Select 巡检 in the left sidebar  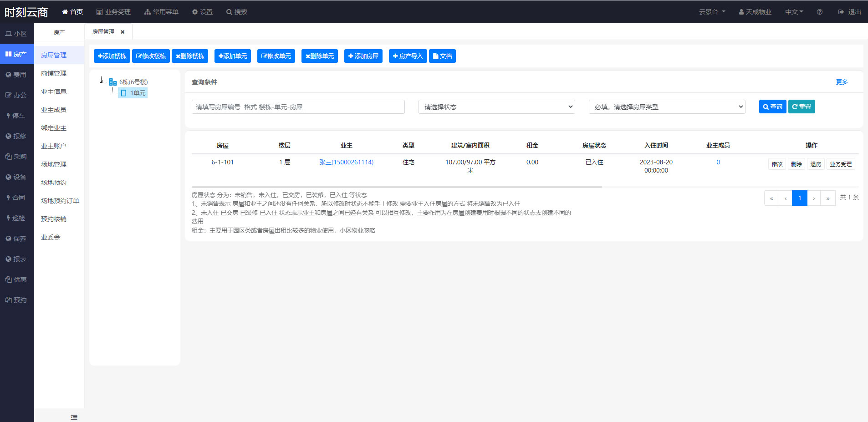click(17, 218)
